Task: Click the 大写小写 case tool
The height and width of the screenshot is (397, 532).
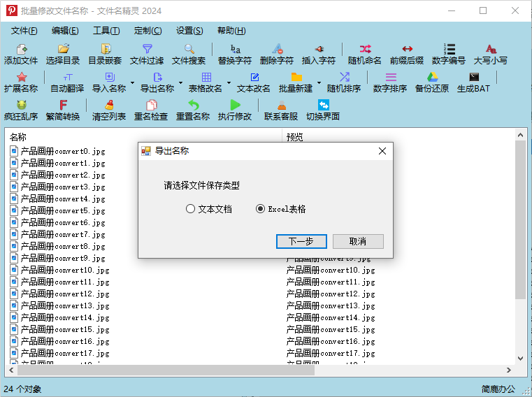Action: pos(491,55)
